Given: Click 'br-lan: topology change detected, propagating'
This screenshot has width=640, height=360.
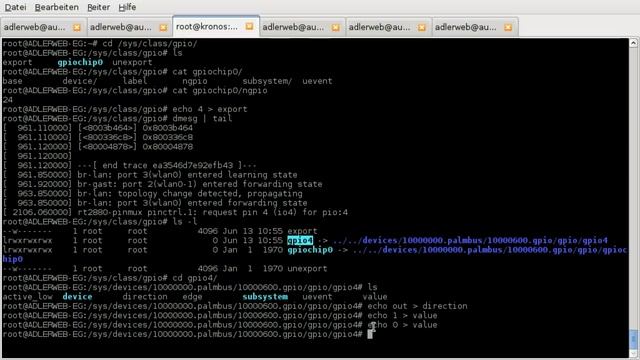Looking at the screenshot, I should (190, 194).
